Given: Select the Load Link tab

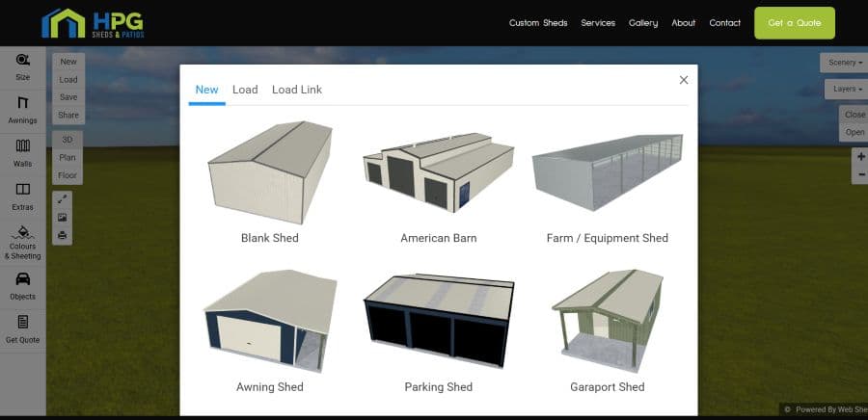Looking at the screenshot, I should (297, 90).
